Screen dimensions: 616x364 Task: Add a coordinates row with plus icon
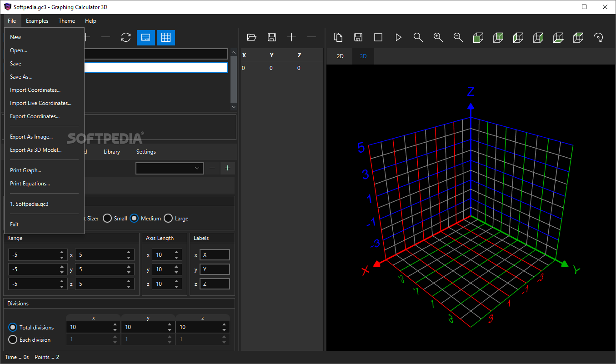[x=291, y=37]
